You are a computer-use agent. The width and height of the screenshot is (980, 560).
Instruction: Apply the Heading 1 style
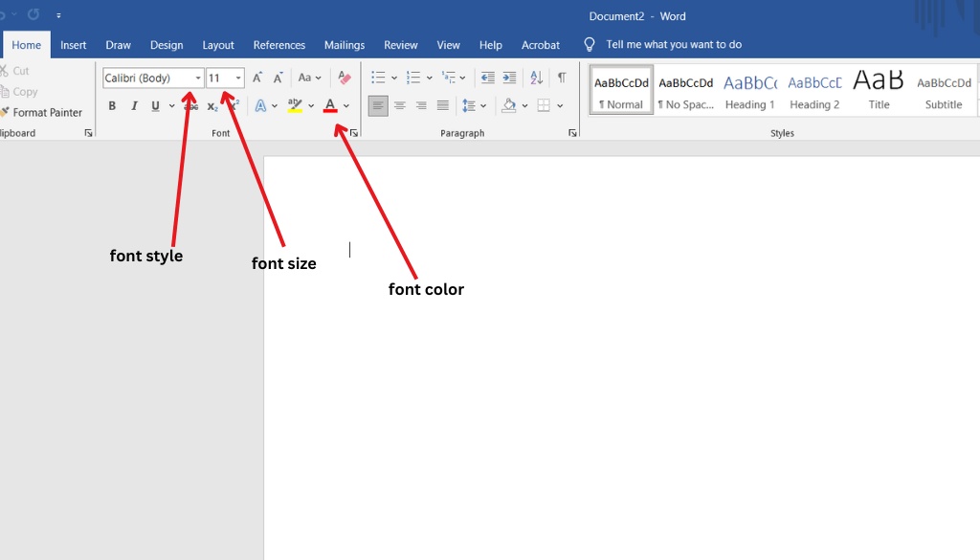749,91
